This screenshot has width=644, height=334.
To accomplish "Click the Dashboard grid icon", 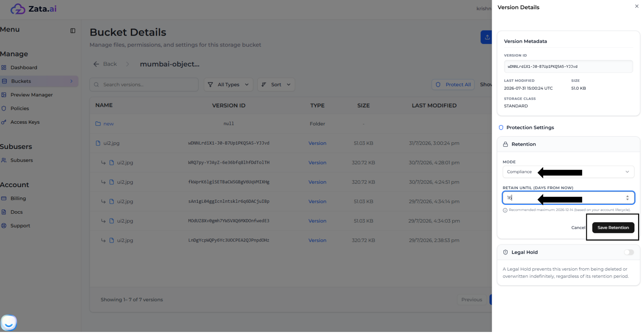I will point(4,67).
